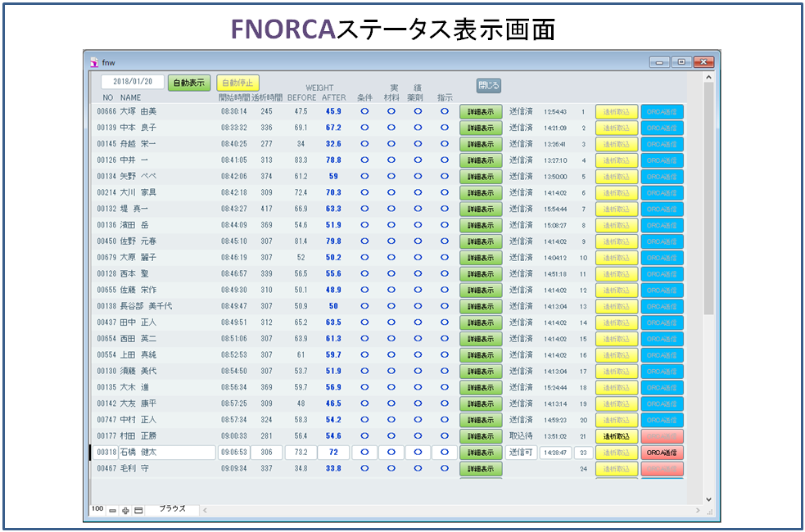The width and height of the screenshot is (805, 532).
Task: Click ORCA送信 in the 大木 進 row
Action: coord(662,388)
